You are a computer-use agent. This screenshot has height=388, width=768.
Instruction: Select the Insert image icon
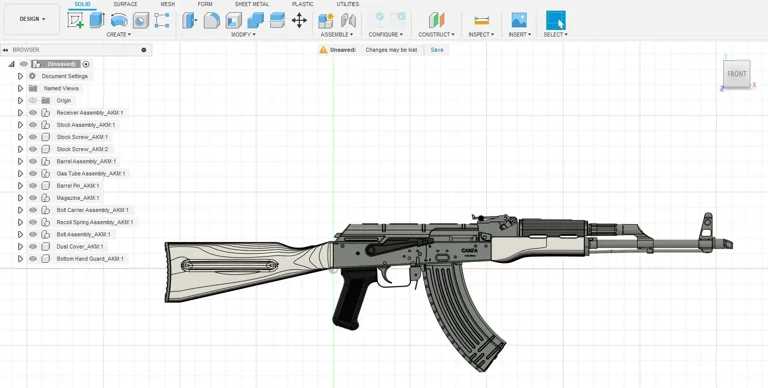(519, 20)
